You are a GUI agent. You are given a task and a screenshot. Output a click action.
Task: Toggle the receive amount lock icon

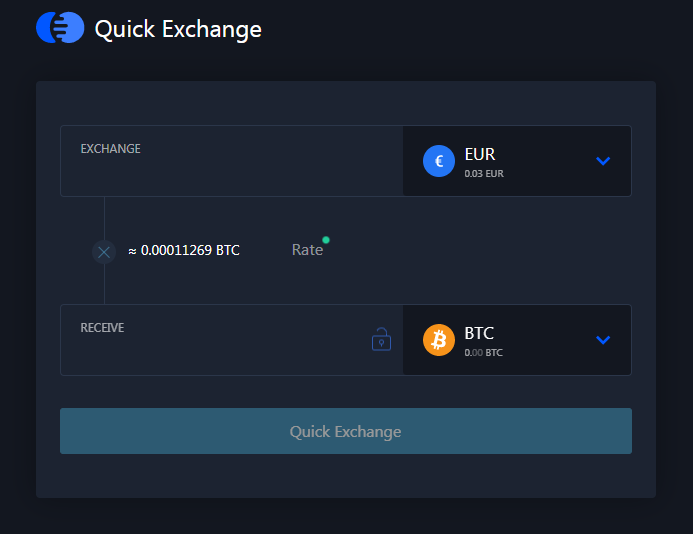click(381, 339)
